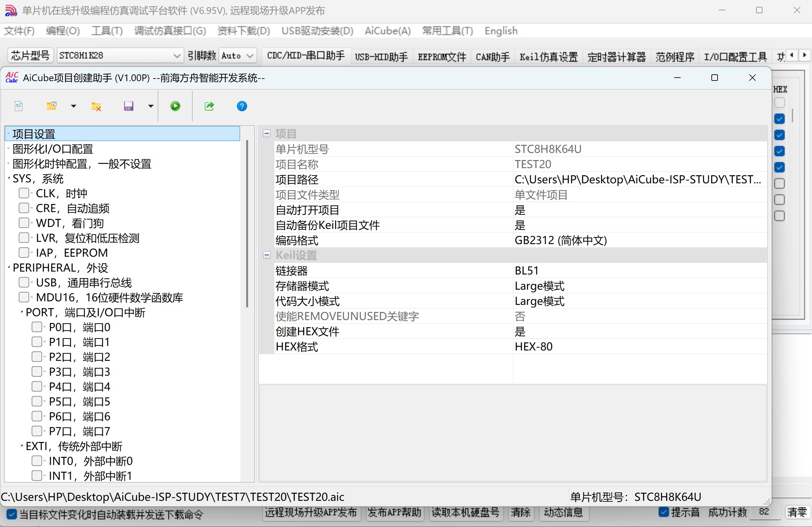Switch language via English menu
This screenshot has width=812, height=527.
(501, 31)
